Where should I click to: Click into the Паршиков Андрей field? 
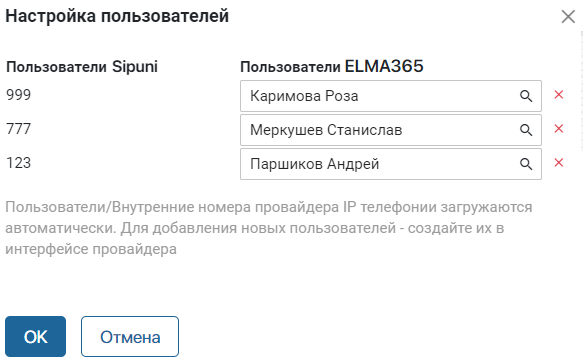[391, 164]
